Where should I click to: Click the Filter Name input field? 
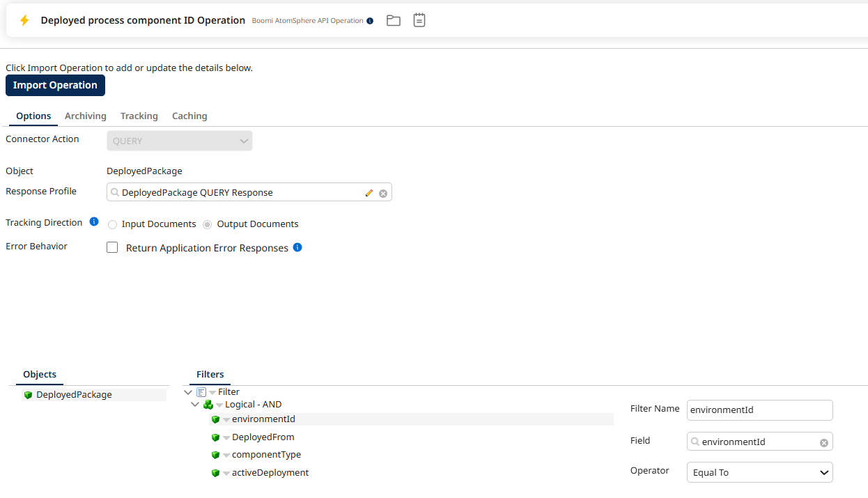click(x=759, y=410)
